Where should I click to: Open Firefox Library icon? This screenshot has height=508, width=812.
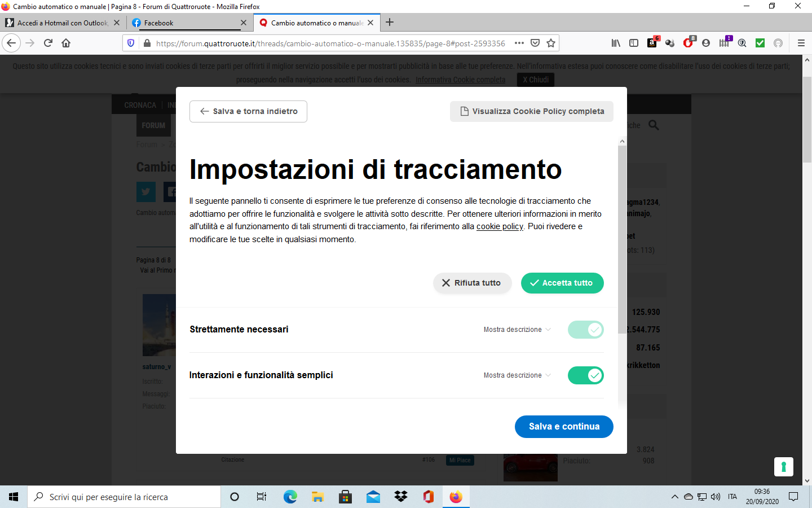tap(616, 43)
